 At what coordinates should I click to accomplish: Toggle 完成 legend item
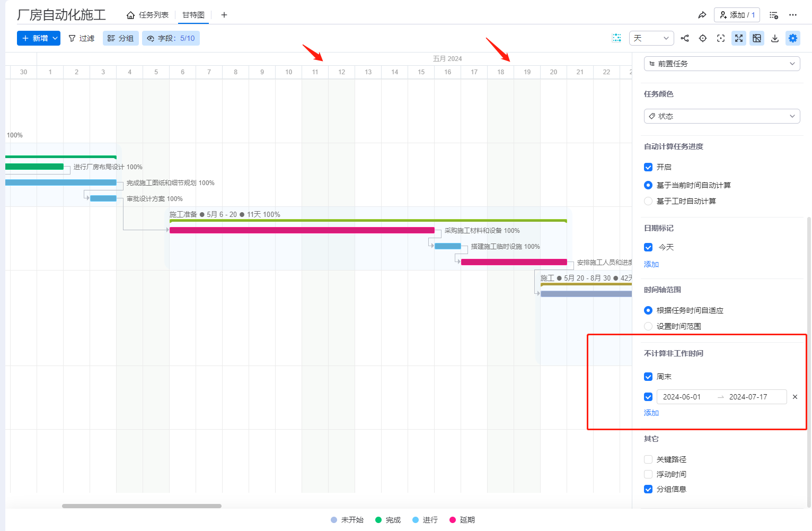point(388,520)
